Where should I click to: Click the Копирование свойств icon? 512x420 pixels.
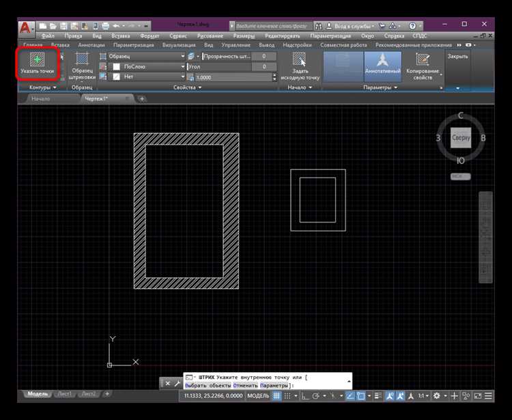(x=423, y=61)
